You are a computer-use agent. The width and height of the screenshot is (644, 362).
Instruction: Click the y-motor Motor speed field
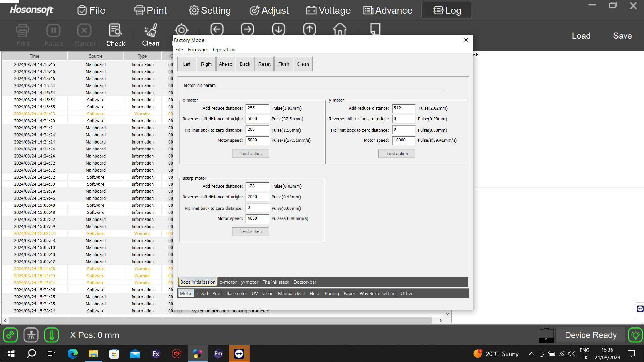[x=403, y=140]
